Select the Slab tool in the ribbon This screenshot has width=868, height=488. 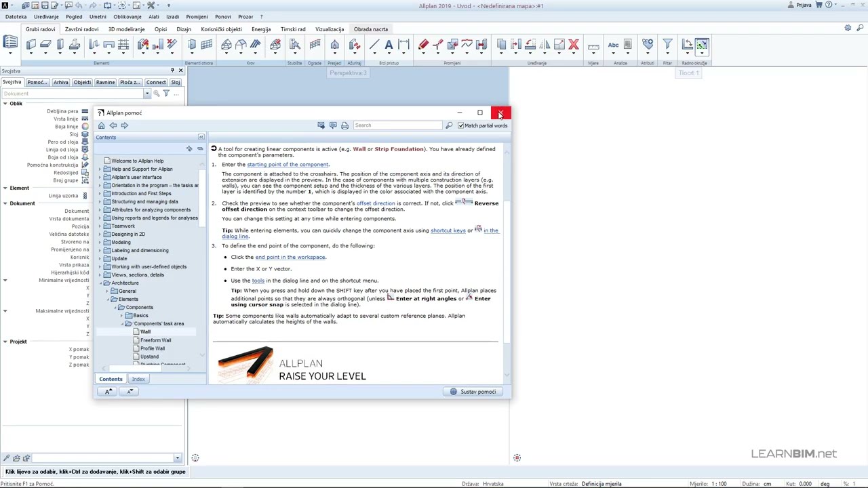coord(45,45)
